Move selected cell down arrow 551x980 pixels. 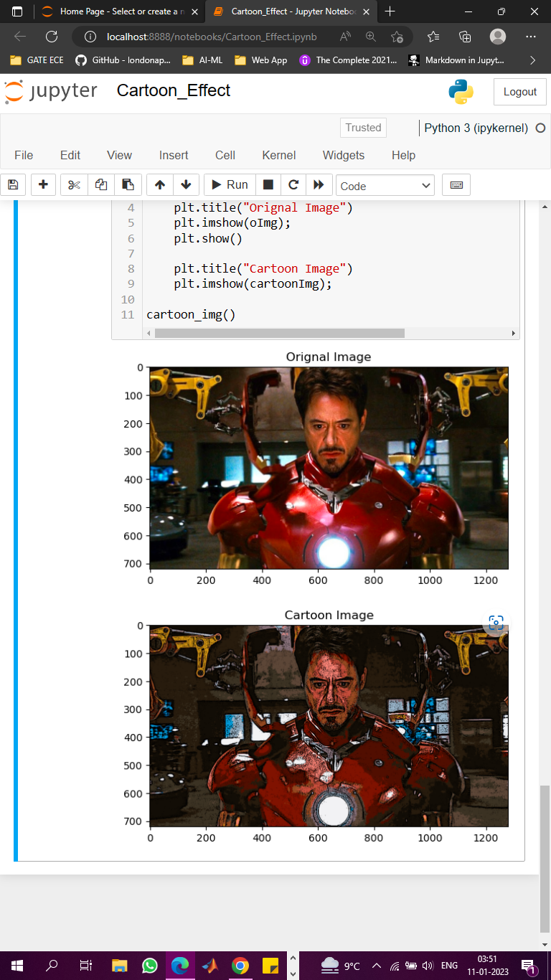click(x=186, y=185)
